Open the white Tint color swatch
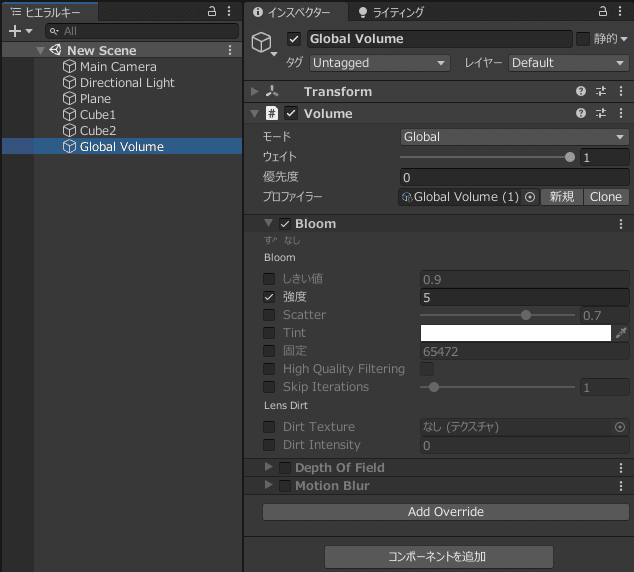 (x=516, y=333)
